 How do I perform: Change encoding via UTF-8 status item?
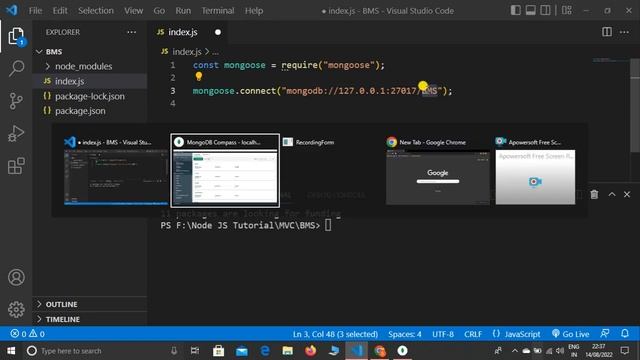[x=443, y=334]
